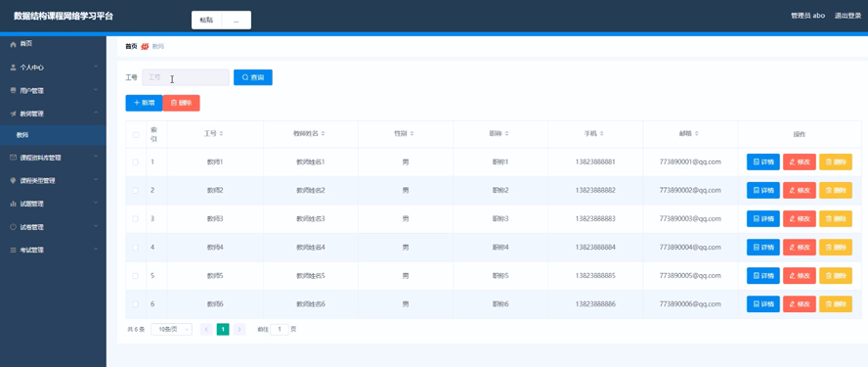Click the envelope icon beside 课程资料库管理
The height and width of the screenshot is (367, 868).
(14, 158)
